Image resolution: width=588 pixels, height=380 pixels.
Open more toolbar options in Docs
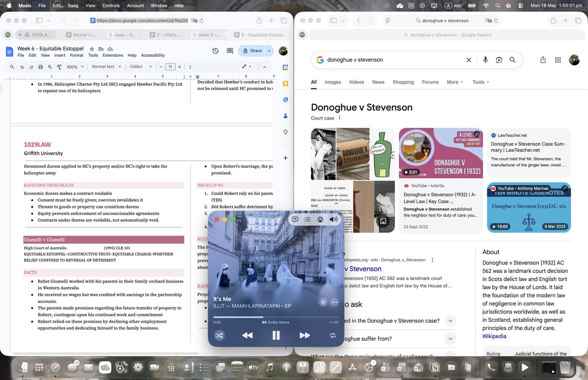point(190,67)
